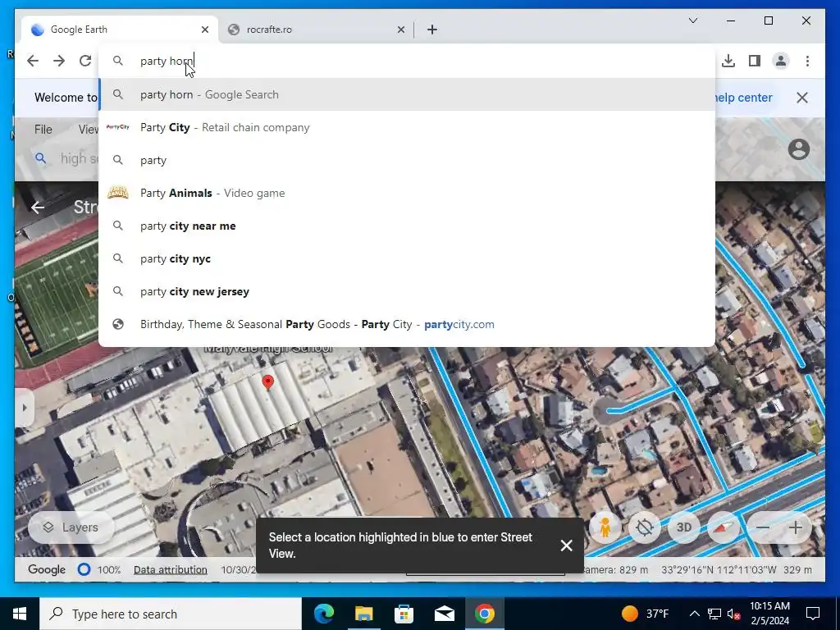The image size is (840, 630).
Task: Open Chrome downloads icon
Action: [728, 61]
